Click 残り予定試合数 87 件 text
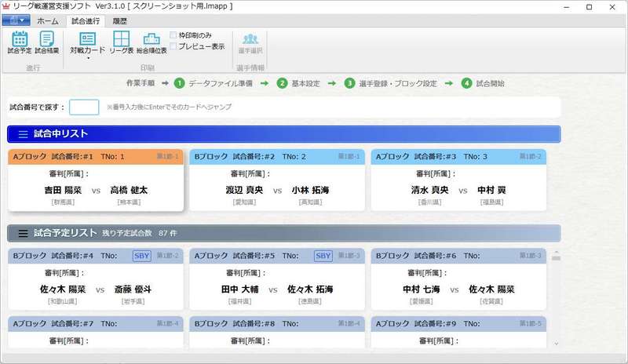This screenshot has width=628, height=364. pos(140,234)
